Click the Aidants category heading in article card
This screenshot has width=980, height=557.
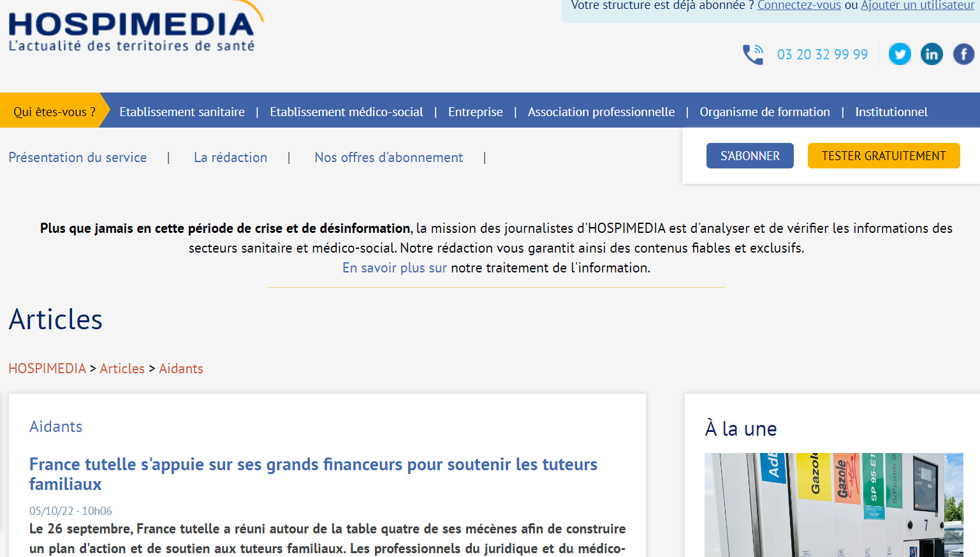[56, 427]
